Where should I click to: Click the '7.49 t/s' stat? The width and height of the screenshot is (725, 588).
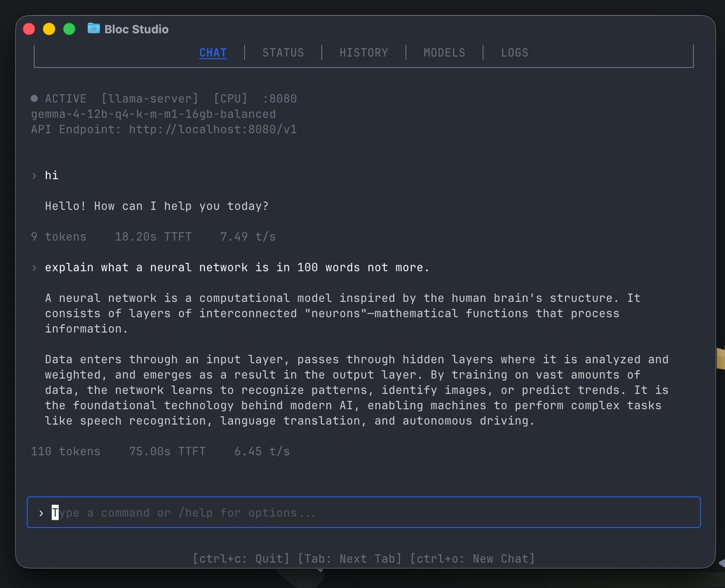point(248,237)
